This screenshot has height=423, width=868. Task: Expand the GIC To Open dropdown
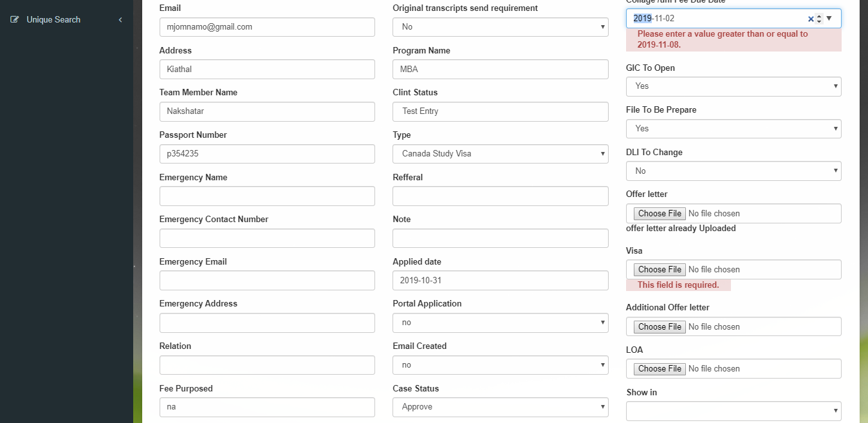point(734,86)
